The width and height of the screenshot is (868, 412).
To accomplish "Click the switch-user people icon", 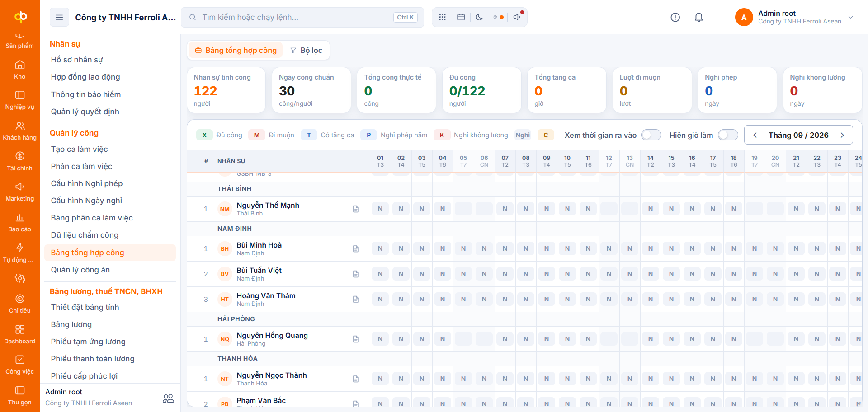I will pos(168,398).
